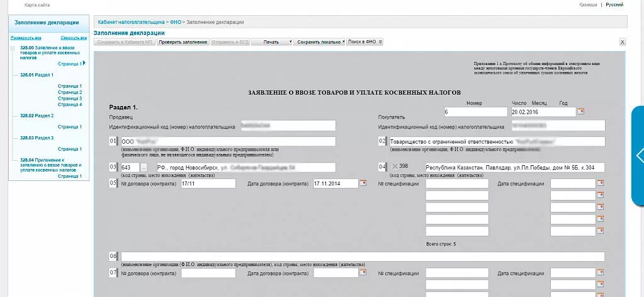Click seller name field starting with ООО

pos(228,141)
